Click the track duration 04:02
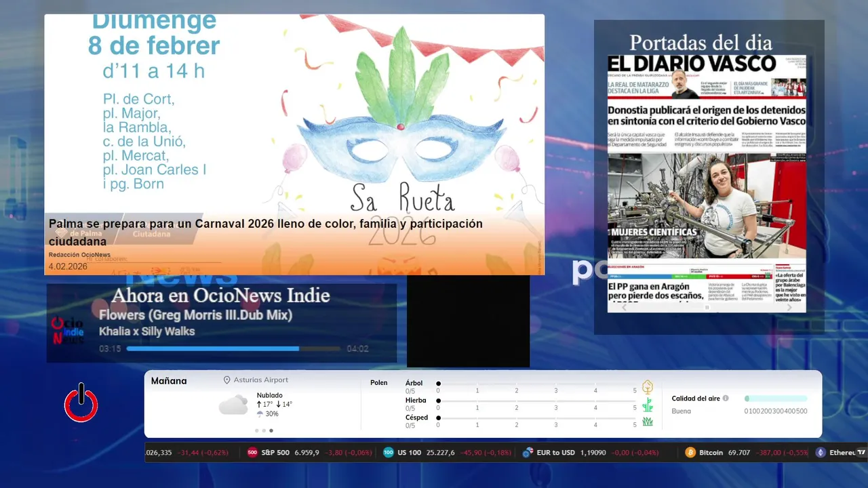 (x=357, y=349)
